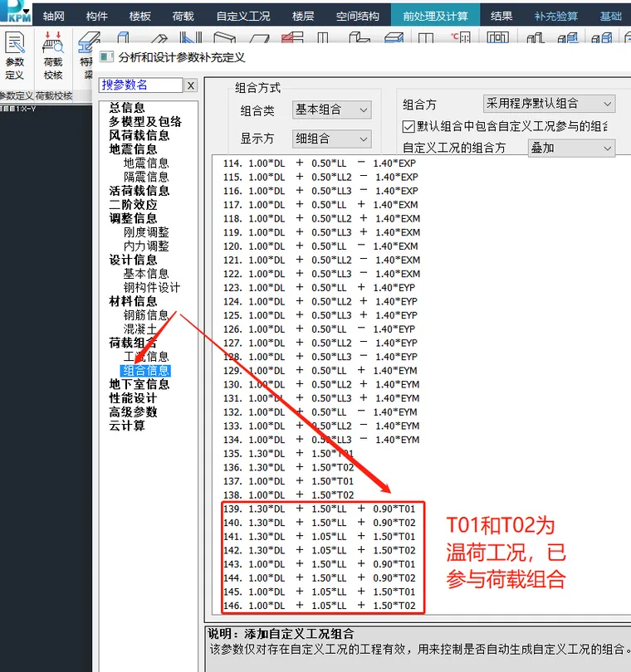The height and width of the screenshot is (672, 631).
Task: Open the 补充验算 ribbon tab
Action: [556, 17]
